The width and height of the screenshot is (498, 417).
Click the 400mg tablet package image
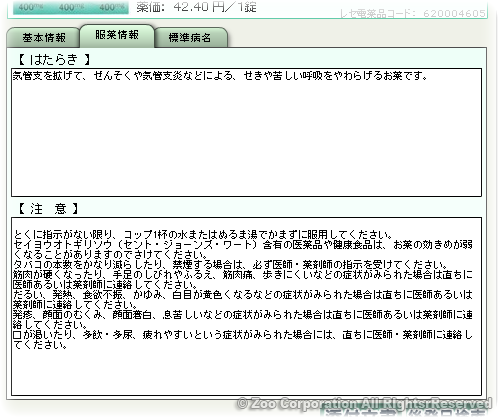tap(71, 7)
